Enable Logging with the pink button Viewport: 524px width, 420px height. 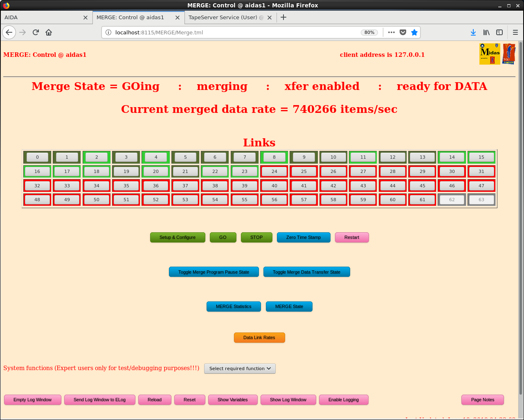coord(343,400)
